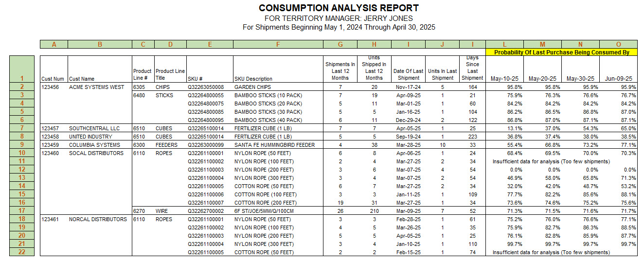Click the ACME SYSTEMS WEST customer cell
644x261 pixels.
[x=96, y=87]
